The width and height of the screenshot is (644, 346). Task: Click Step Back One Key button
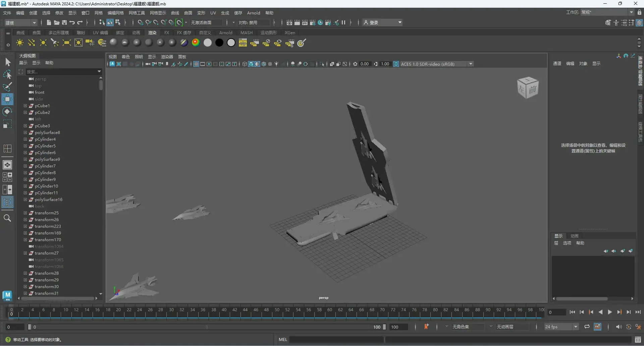point(591,312)
